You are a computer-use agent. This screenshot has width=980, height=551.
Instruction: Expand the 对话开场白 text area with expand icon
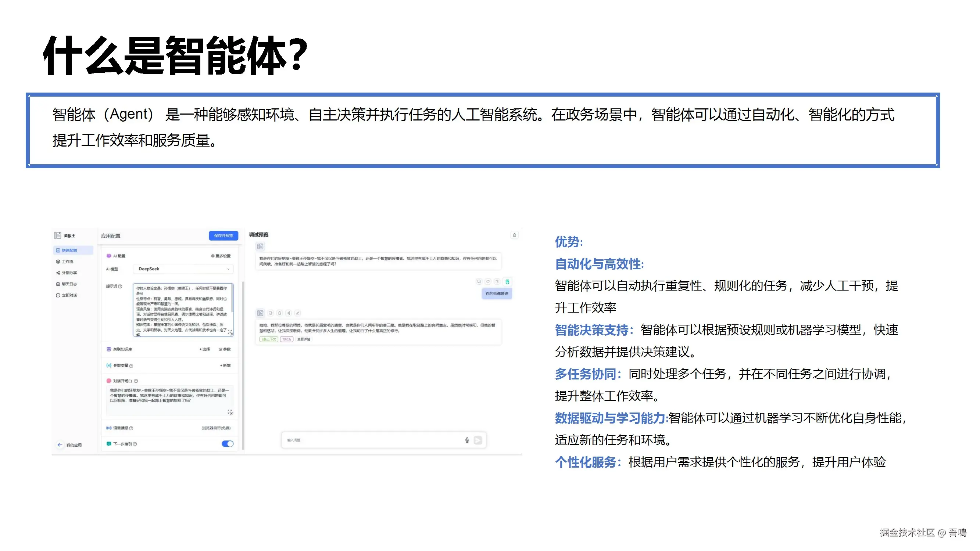pos(230,412)
